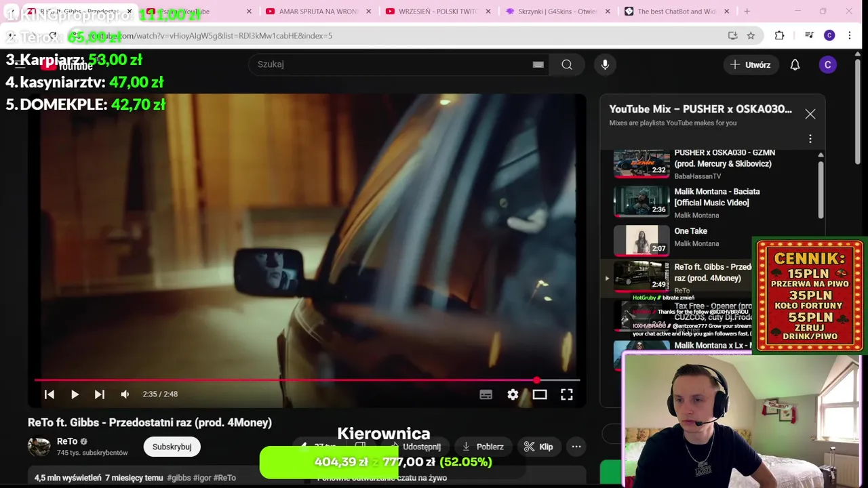
Task: Open the Utwórz create menu
Action: click(x=751, y=64)
